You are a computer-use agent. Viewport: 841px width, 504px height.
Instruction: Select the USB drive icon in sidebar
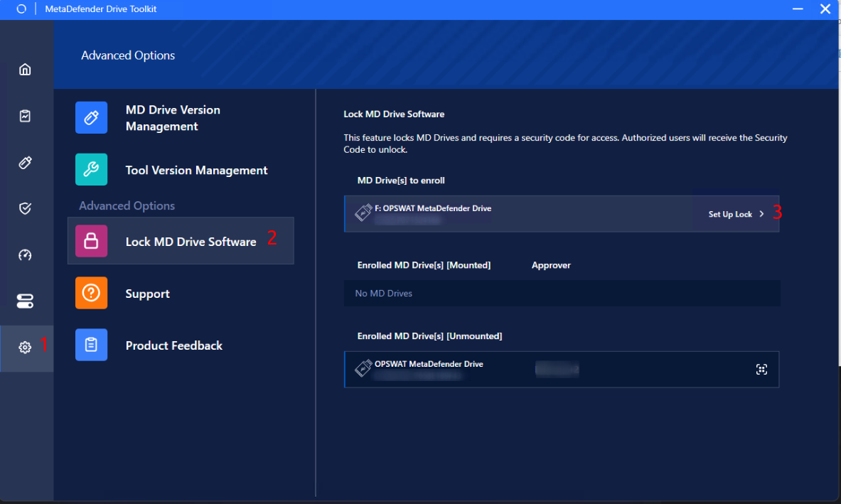pos(25,163)
